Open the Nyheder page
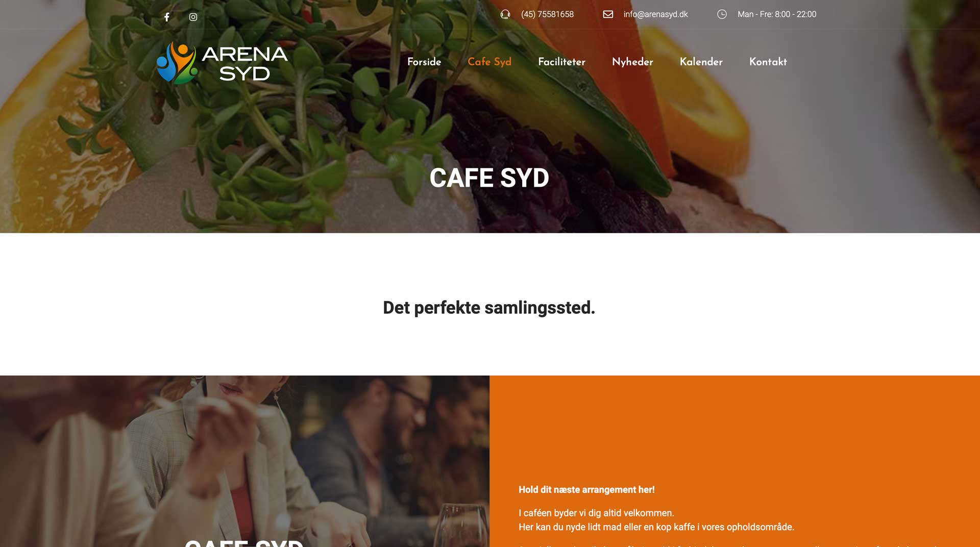Image resolution: width=980 pixels, height=547 pixels. pos(632,62)
